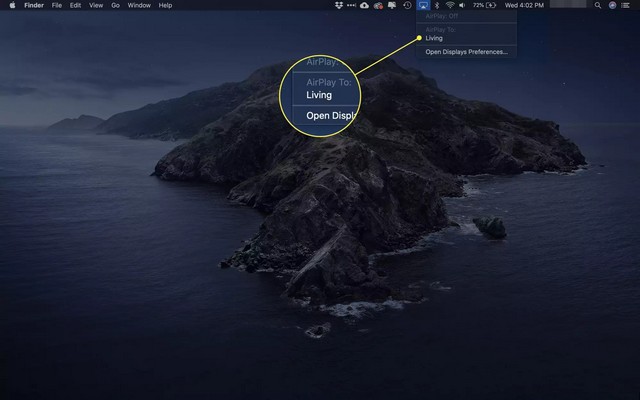The width and height of the screenshot is (640, 400).
Task: Choose Open Displays Preferences
Action: tap(466, 51)
